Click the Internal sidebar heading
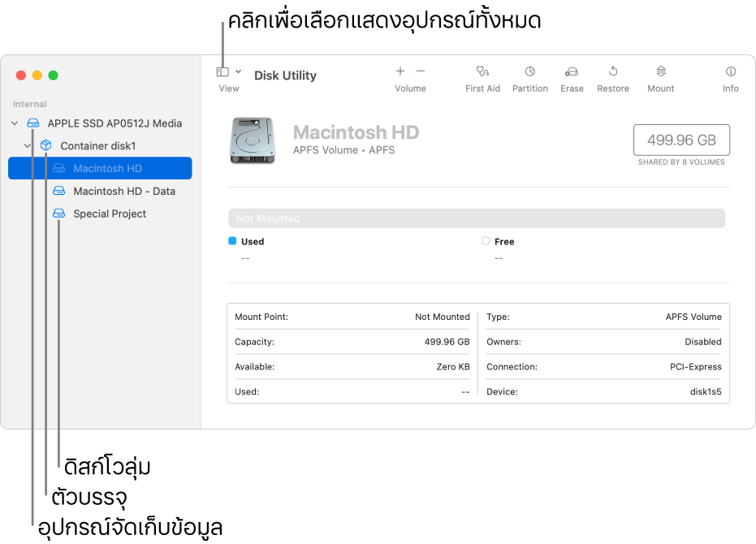The width and height of the screenshot is (756, 544). pyautogui.click(x=30, y=104)
